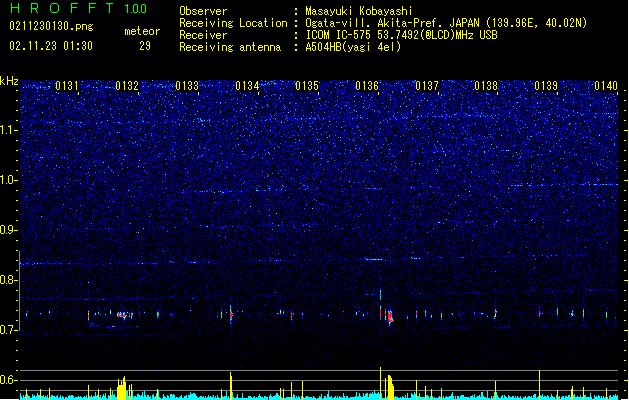Click the 0.6 kHz axis label
This screenshot has height=400, width=629.
coord(9,380)
